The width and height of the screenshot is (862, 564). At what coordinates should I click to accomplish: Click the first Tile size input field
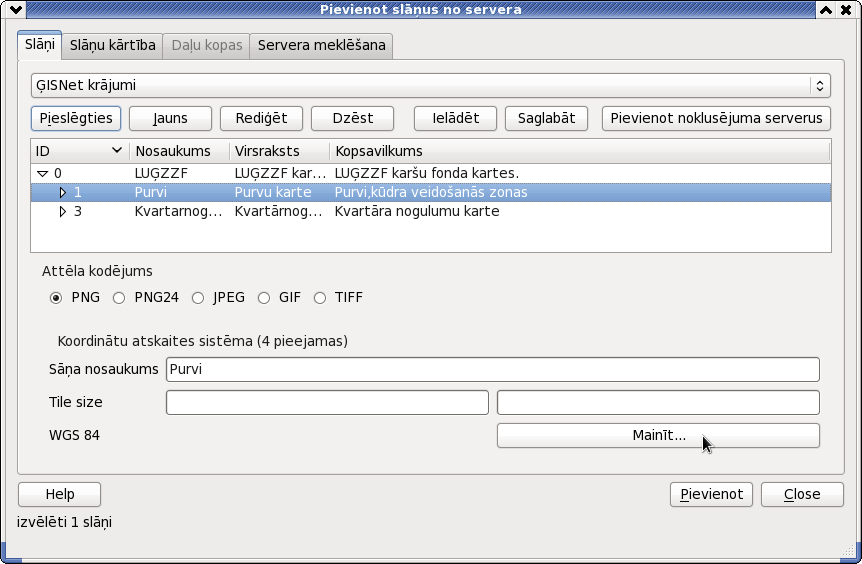(x=327, y=402)
